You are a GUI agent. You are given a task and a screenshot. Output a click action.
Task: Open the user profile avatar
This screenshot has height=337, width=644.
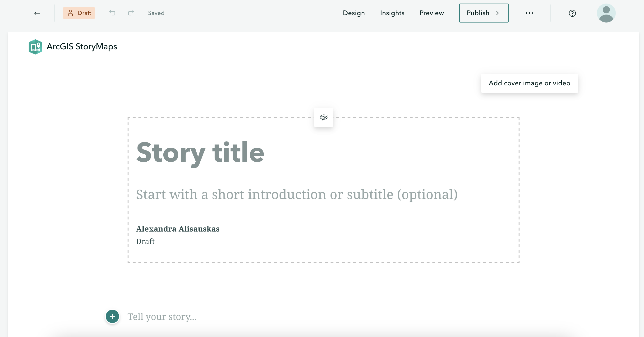pos(606,13)
